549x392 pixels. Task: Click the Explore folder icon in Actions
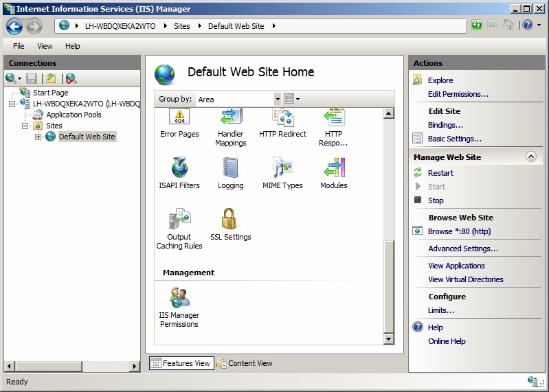[x=417, y=80]
